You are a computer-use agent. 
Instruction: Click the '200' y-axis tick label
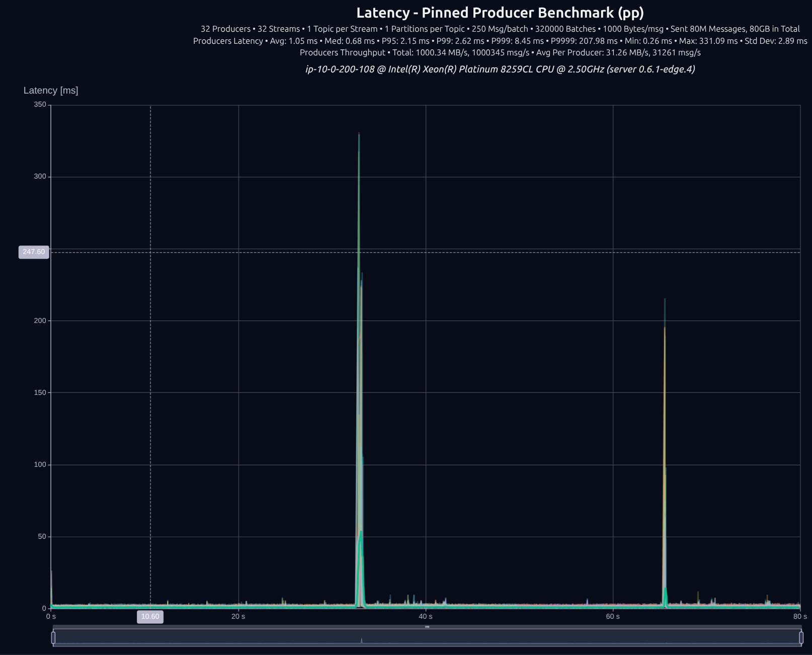pos(40,321)
